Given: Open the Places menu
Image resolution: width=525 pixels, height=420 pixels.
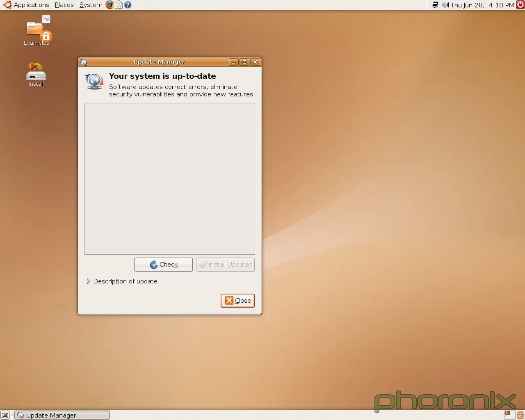Looking at the screenshot, I should click(64, 5).
